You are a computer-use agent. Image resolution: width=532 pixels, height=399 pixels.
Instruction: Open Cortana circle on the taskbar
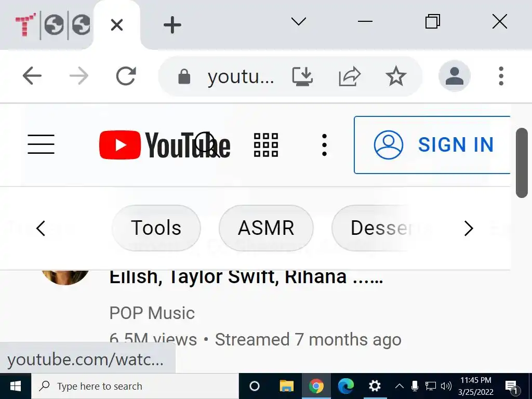[x=255, y=386]
